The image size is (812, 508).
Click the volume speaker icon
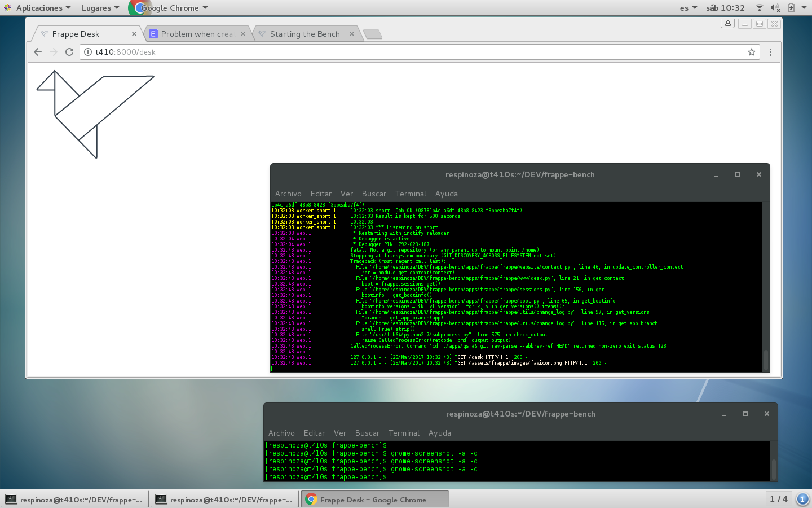(x=775, y=8)
